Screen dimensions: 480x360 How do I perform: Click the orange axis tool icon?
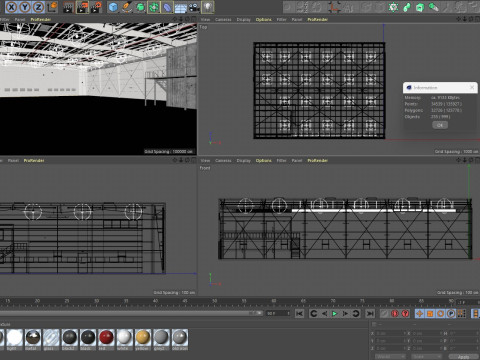pos(334,7)
